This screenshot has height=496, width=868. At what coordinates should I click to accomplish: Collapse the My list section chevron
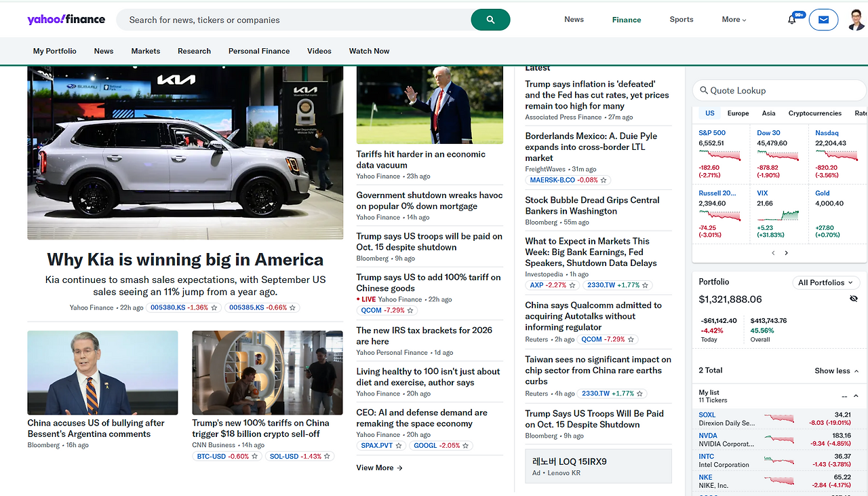856,396
